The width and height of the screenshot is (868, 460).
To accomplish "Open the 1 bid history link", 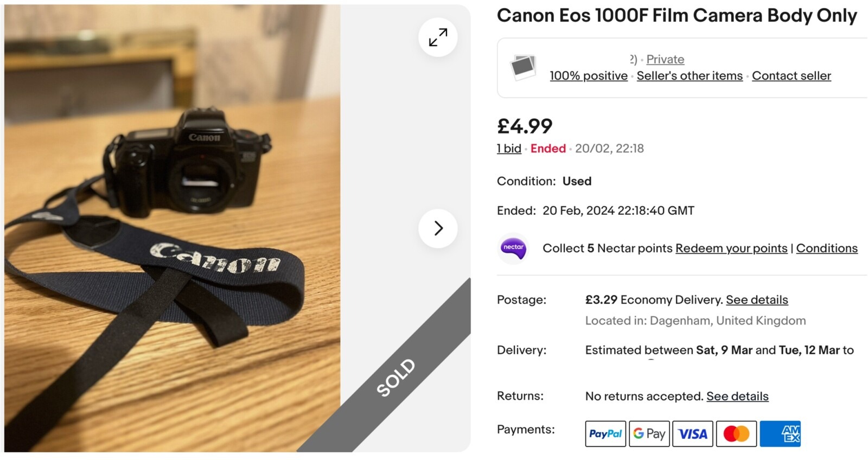I will click(509, 149).
